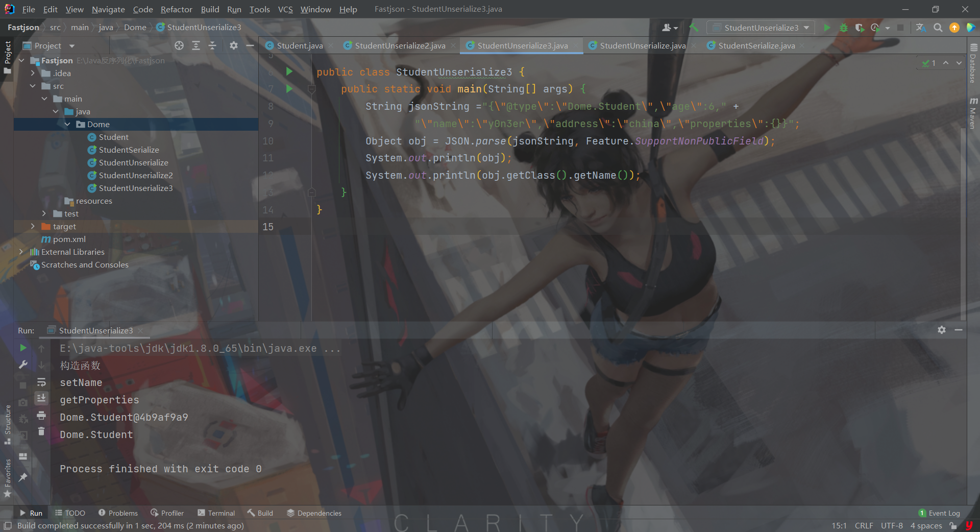
Task: Toggle the Structure side stripe button
Action: pos(7,424)
